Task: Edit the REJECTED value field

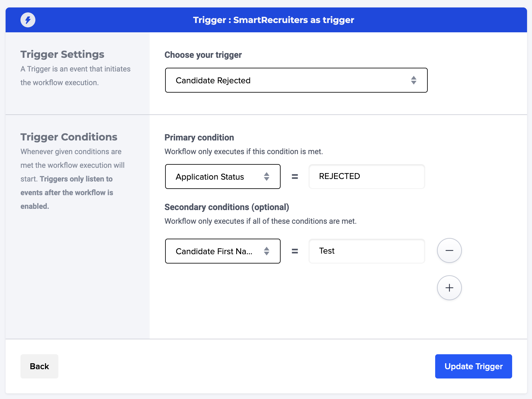Action: click(367, 177)
